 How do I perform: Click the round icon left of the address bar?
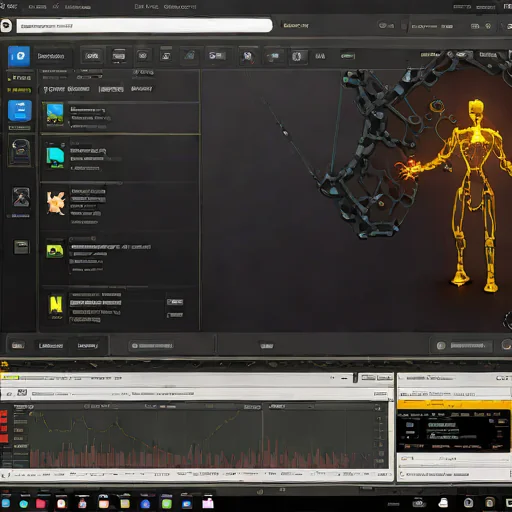tap(6, 26)
